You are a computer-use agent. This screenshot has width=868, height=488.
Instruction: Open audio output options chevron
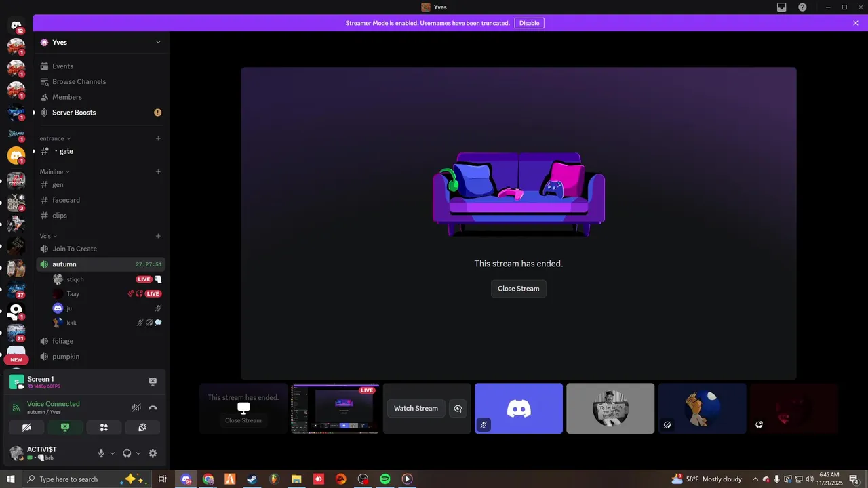(x=138, y=453)
